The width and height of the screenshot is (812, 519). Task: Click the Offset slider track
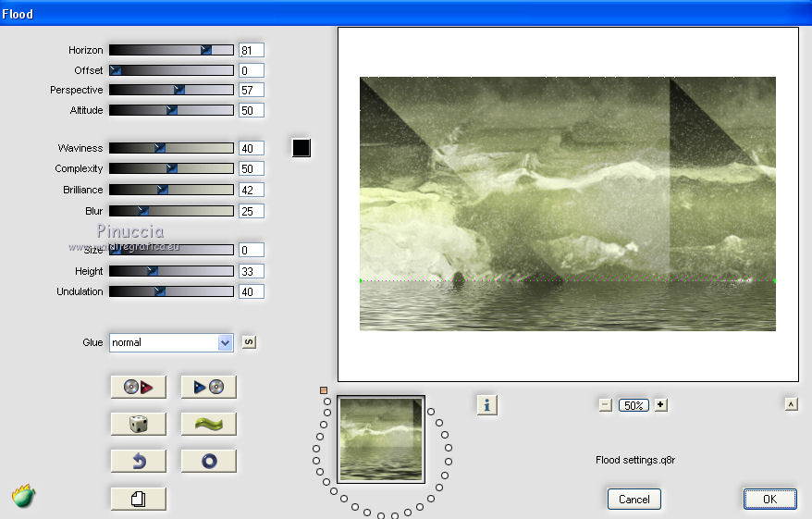coord(171,70)
